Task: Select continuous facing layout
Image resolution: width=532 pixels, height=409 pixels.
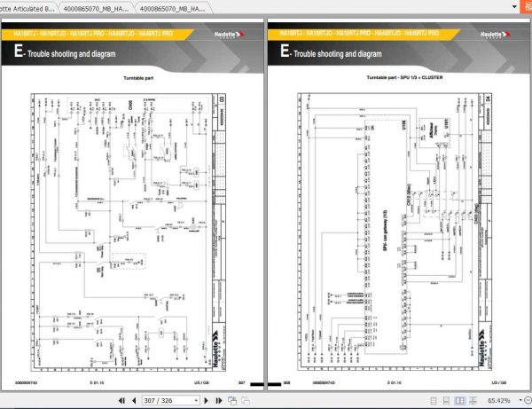Action: [473, 401]
